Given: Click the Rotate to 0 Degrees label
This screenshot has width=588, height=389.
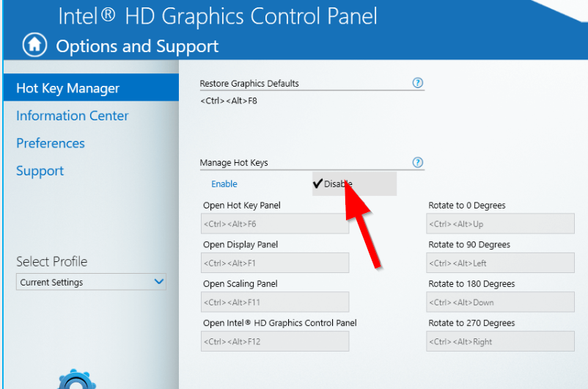Looking at the screenshot, I should (467, 206).
